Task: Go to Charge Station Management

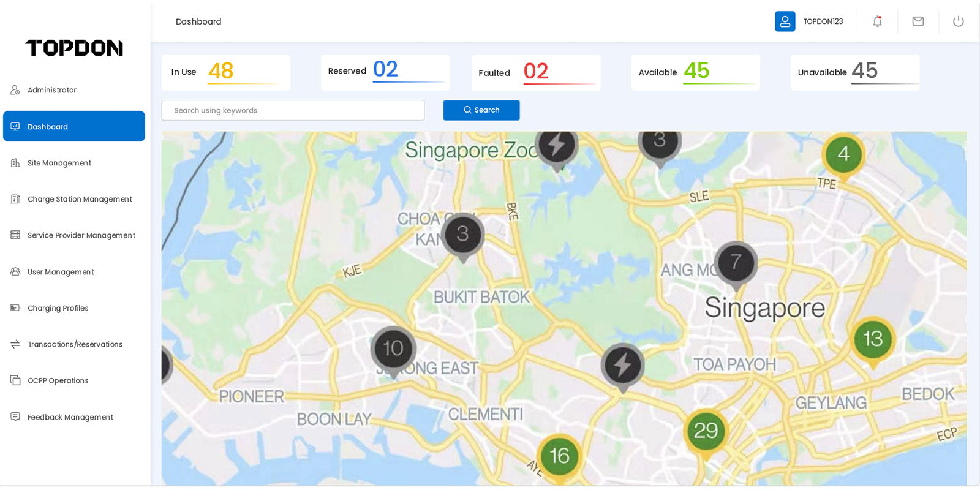Action: tap(80, 199)
